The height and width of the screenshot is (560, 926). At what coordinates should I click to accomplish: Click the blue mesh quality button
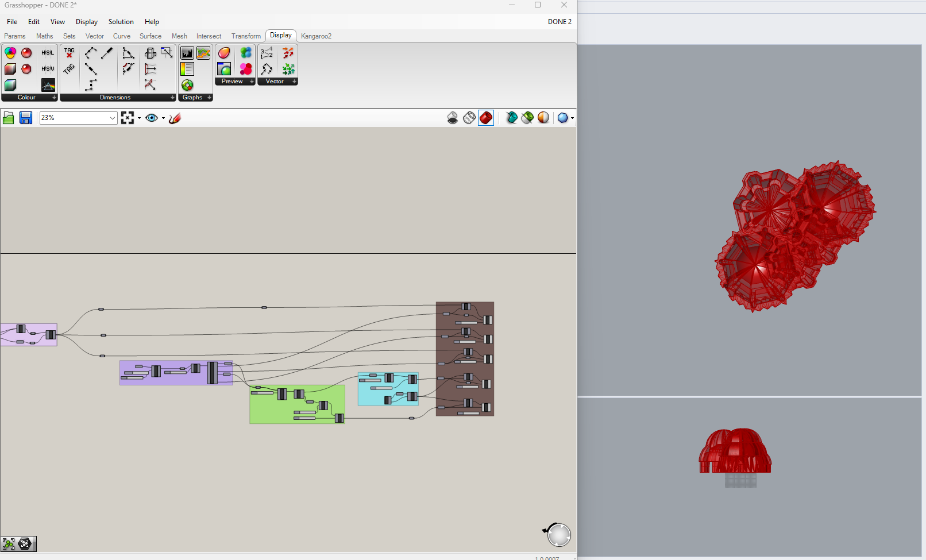(x=562, y=118)
